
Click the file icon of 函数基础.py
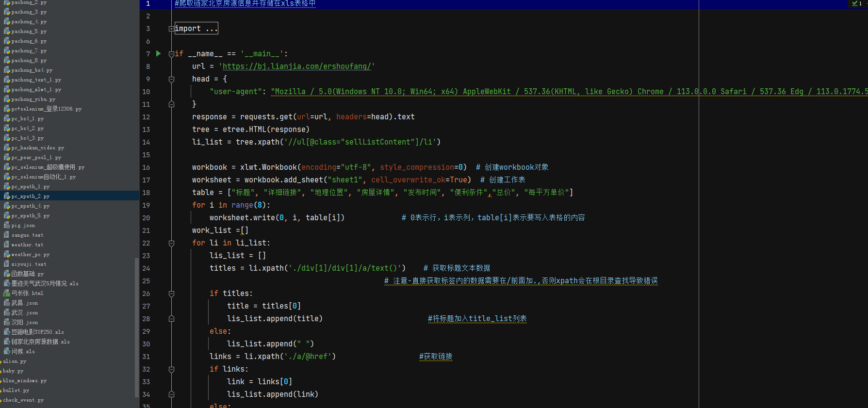coord(7,274)
